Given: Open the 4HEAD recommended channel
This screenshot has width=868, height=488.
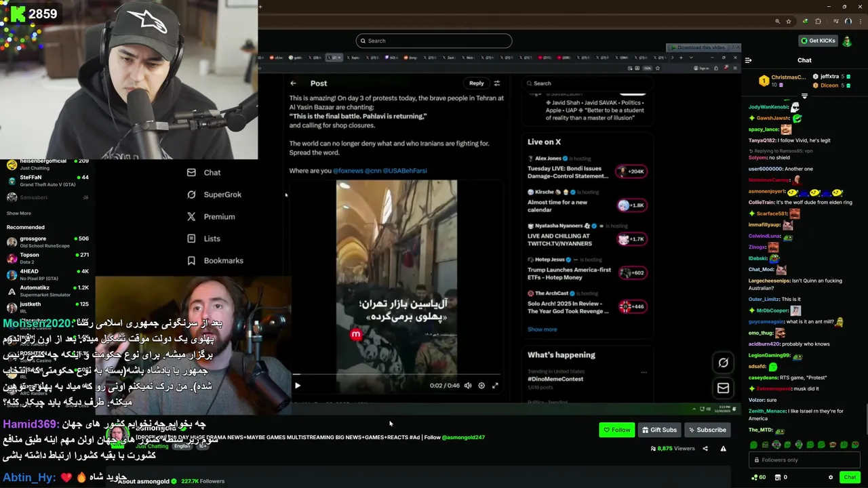Looking at the screenshot, I should [x=47, y=274].
